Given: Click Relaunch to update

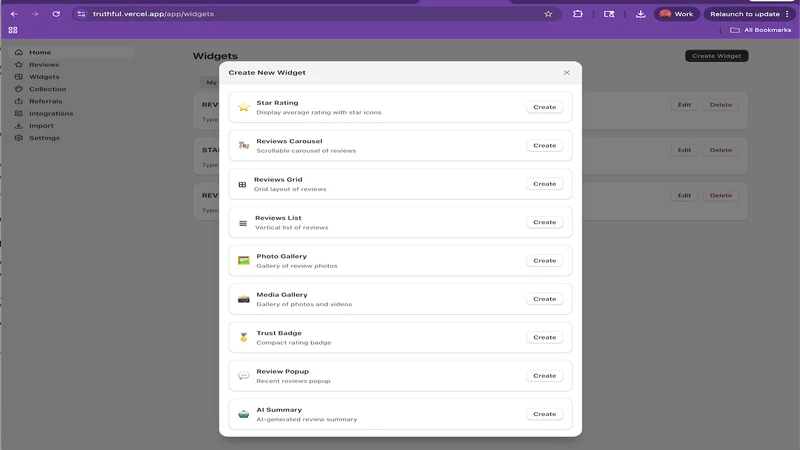Looking at the screenshot, I should (744, 14).
